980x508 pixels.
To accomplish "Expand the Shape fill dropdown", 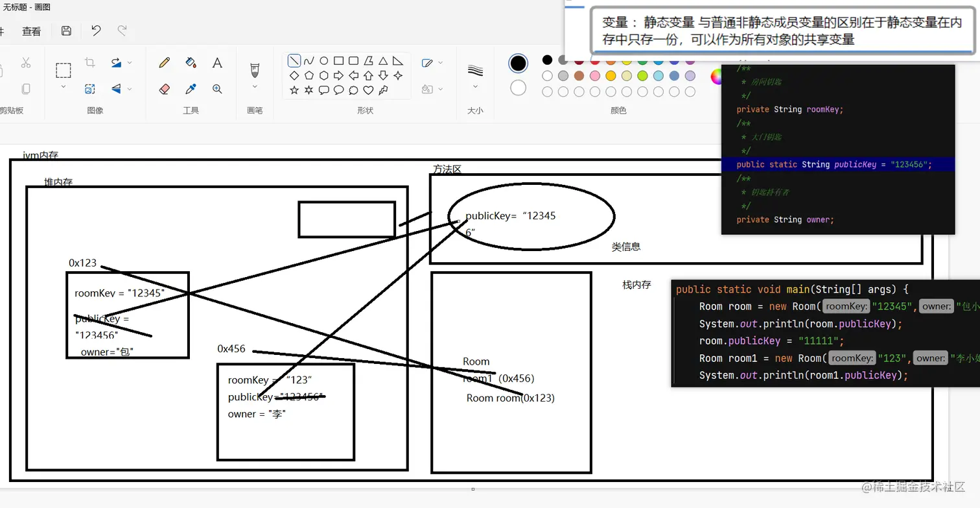I will 441,89.
